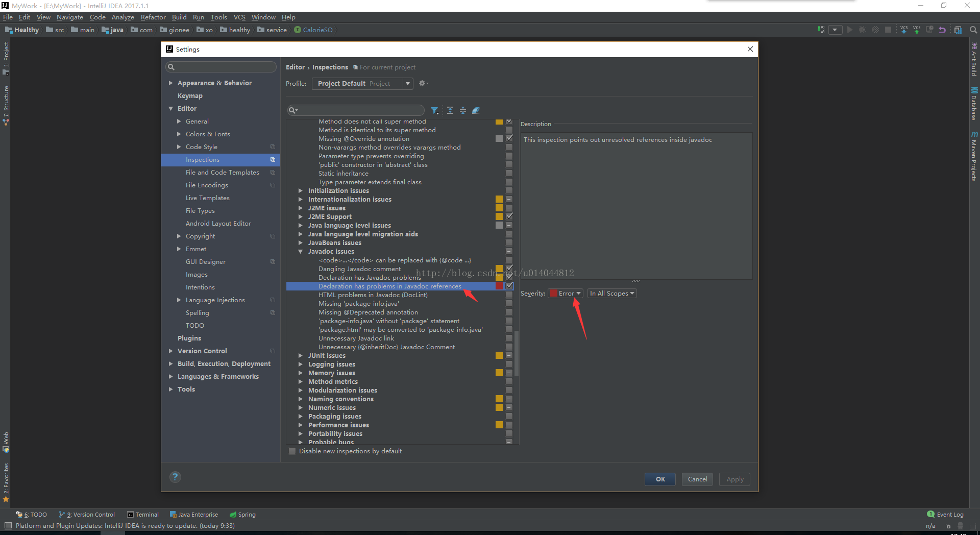Open the Structure tool window sidebar

pyautogui.click(x=6, y=105)
